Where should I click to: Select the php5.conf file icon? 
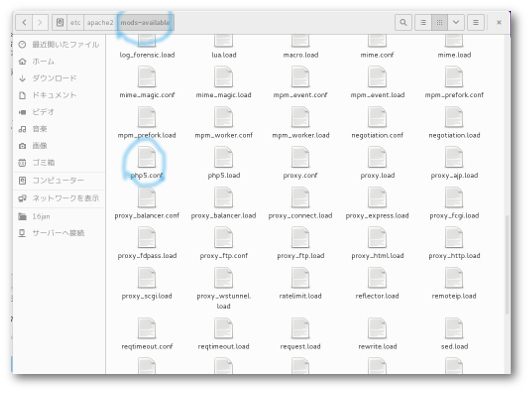point(147,157)
